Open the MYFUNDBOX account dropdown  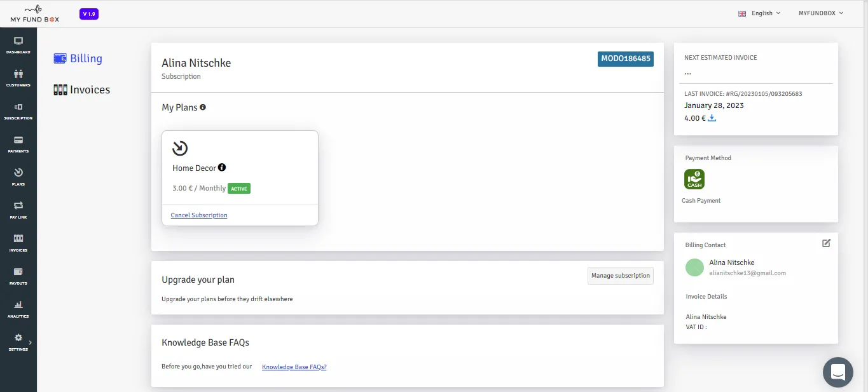(x=821, y=13)
